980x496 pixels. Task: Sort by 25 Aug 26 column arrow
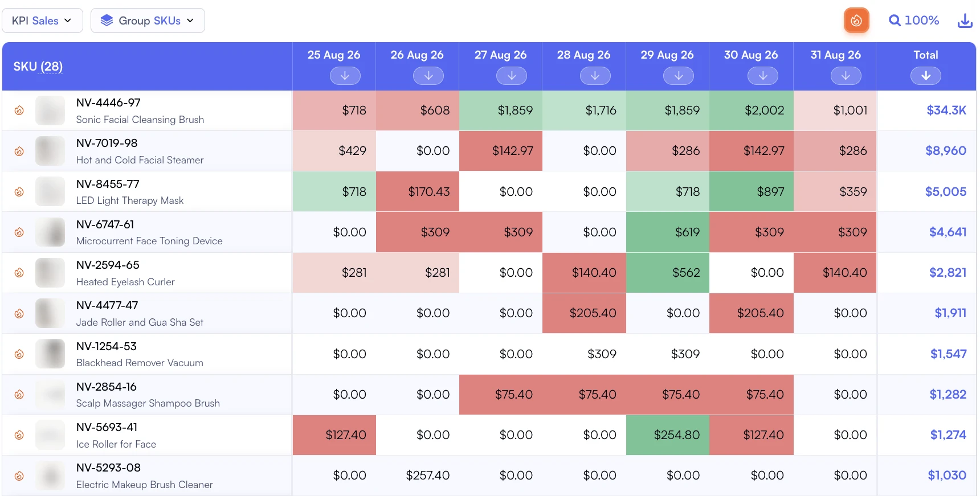[x=345, y=76]
